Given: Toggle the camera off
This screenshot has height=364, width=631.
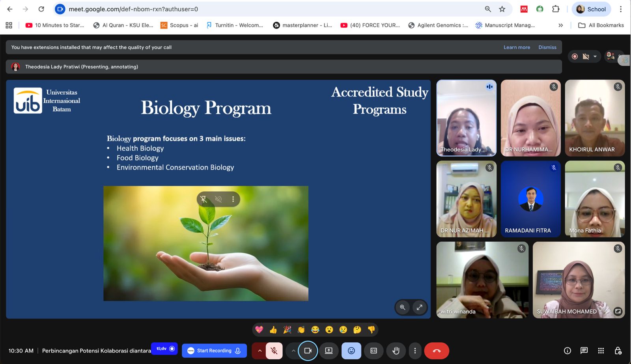Looking at the screenshot, I should pyautogui.click(x=308, y=351).
